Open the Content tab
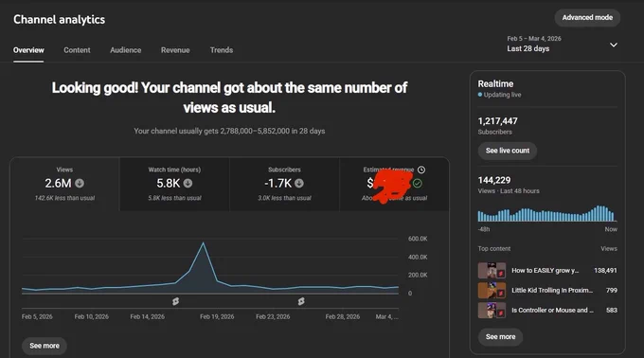644x358 pixels. [x=77, y=50]
